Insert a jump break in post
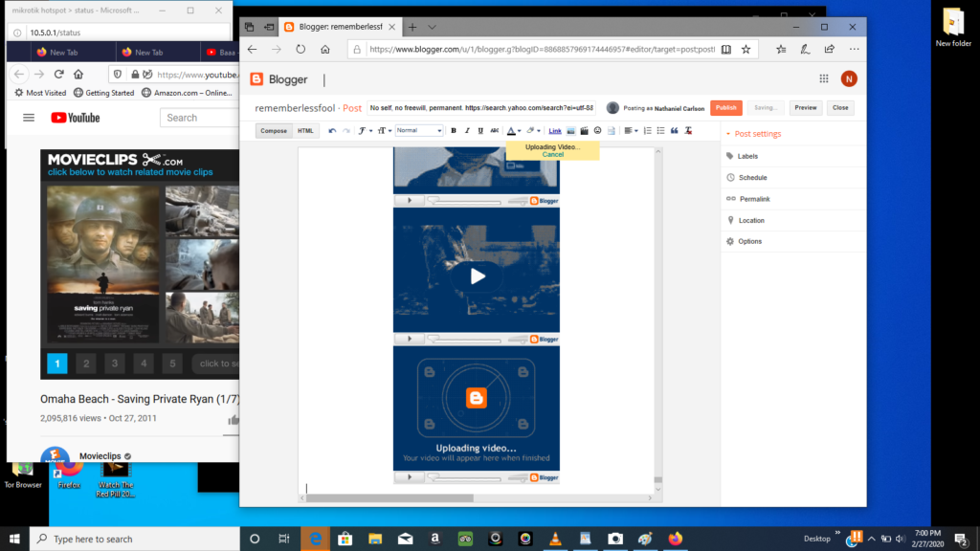This screenshot has width=980, height=551. pos(612,130)
